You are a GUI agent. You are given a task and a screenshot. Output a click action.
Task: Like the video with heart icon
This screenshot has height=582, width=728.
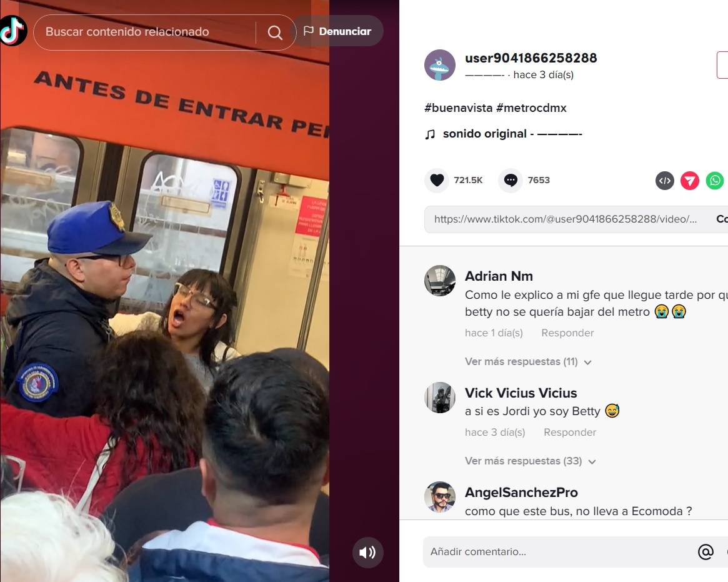(437, 180)
